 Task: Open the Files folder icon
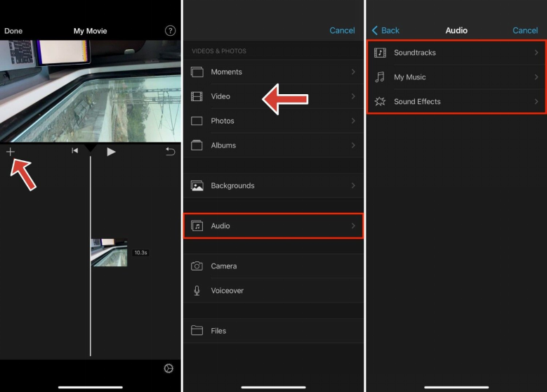pyautogui.click(x=197, y=330)
